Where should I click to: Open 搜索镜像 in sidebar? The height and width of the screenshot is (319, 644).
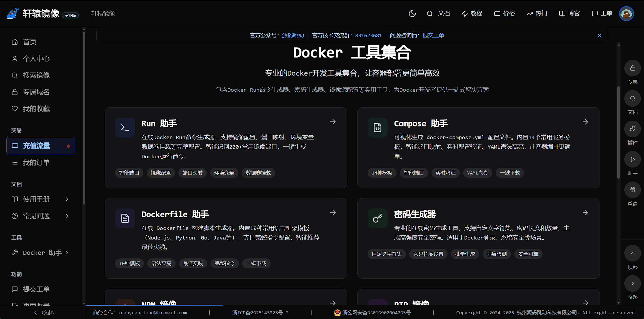(x=41, y=75)
